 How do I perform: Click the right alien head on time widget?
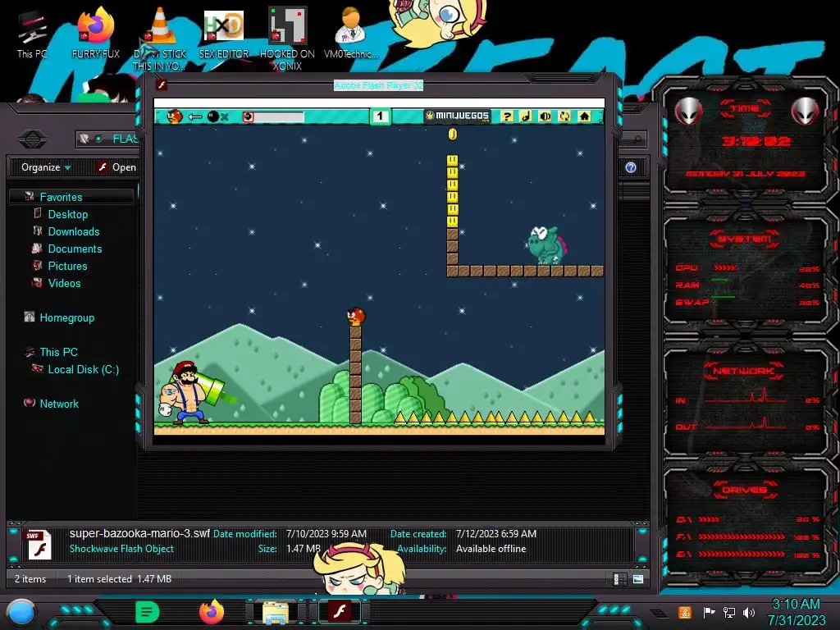806,111
